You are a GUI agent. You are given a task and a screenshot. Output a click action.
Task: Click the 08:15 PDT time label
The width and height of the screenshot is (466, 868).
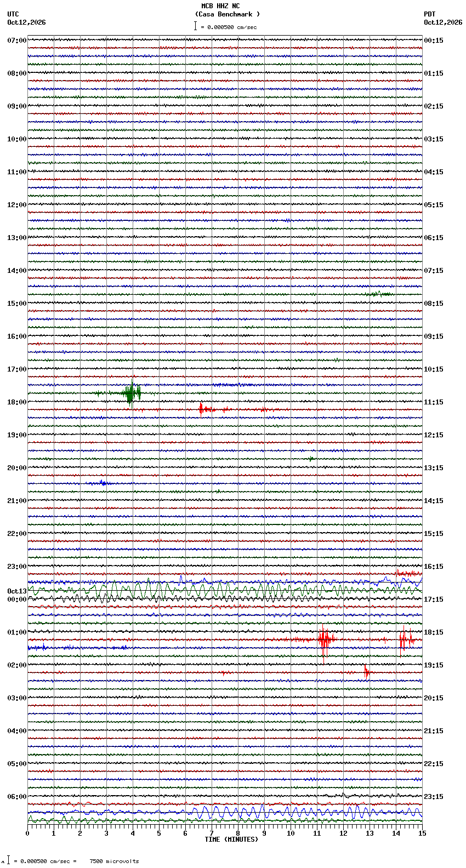coord(434,304)
